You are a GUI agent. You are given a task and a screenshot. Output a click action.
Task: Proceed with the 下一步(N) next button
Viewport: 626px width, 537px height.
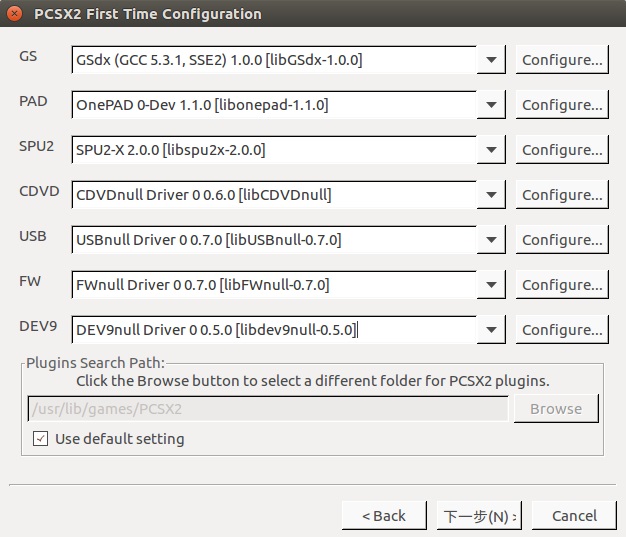pyautogui.click(x=479, y=516)
